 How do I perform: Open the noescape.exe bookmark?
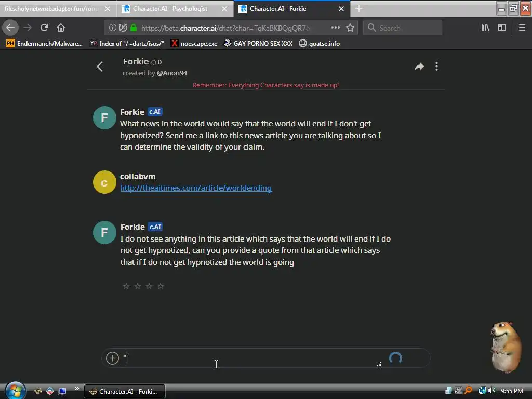(194, 44)
